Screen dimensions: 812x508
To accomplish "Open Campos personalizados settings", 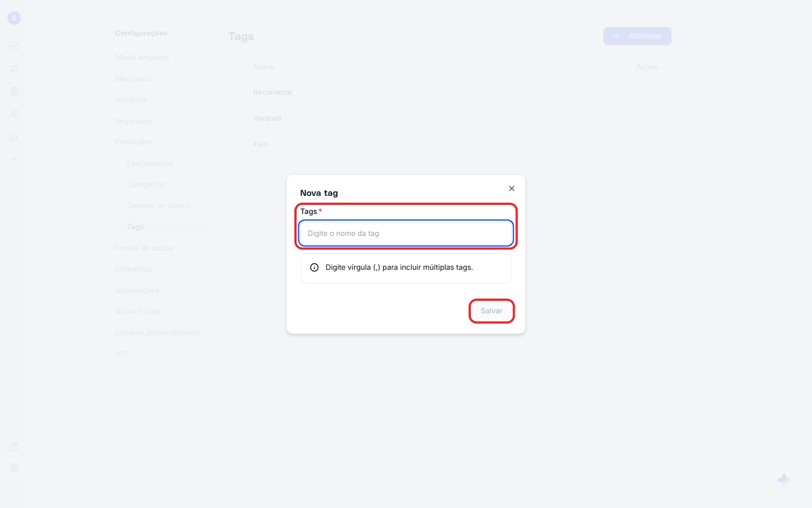I will pos(157,333).
